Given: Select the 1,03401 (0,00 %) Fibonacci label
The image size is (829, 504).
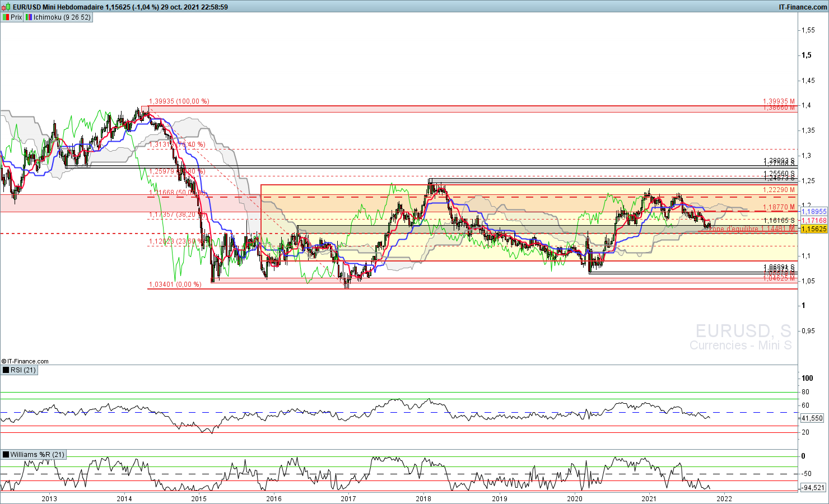Looking at the screenshot, I should click(x=175, y=284).
